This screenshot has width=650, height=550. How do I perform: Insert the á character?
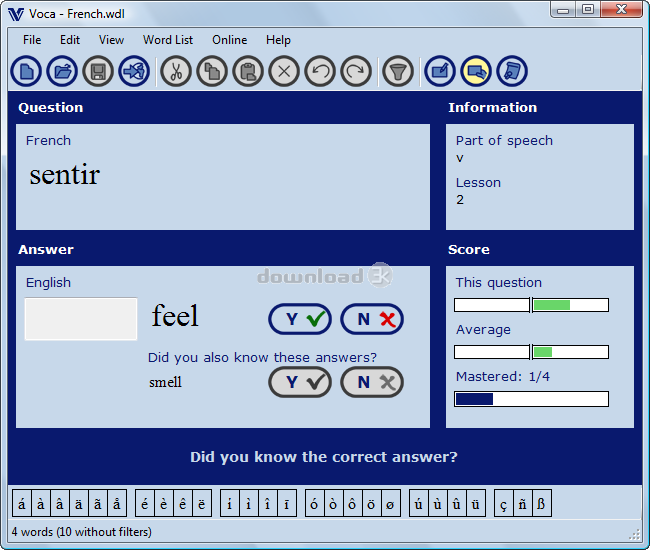22,504
